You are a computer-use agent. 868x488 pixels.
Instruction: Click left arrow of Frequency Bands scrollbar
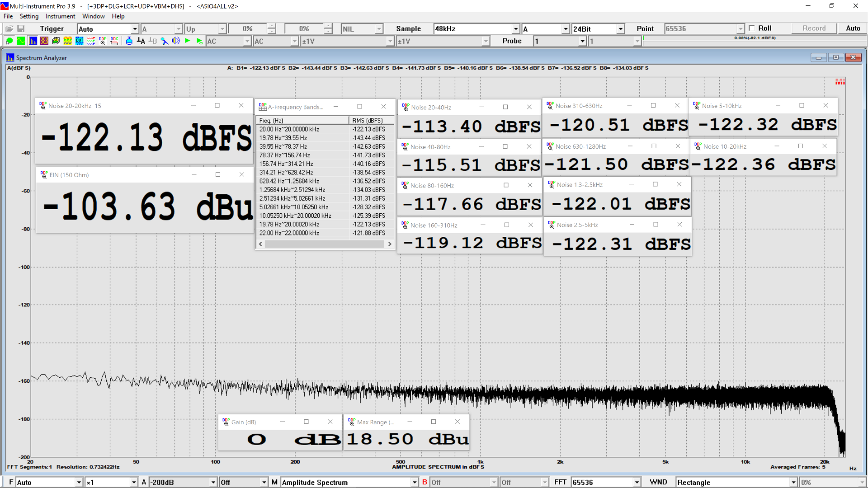tap(260, 244)
